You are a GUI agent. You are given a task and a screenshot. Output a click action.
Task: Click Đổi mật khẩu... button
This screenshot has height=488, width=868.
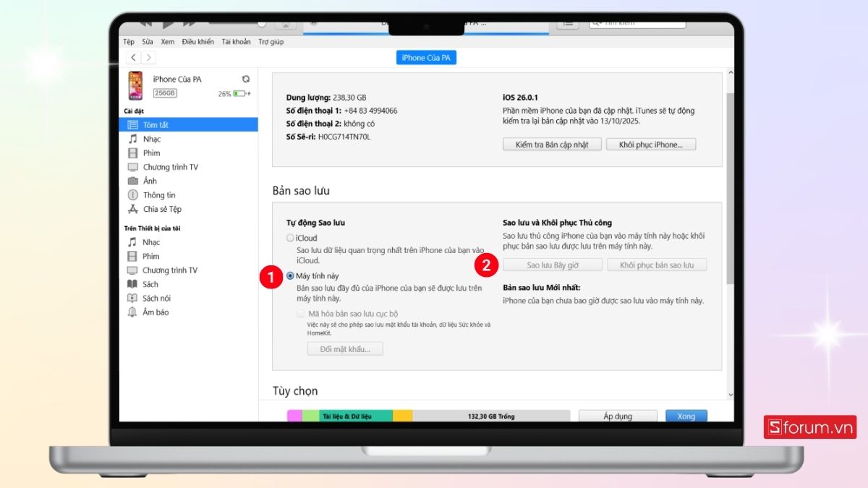(345, 349)
